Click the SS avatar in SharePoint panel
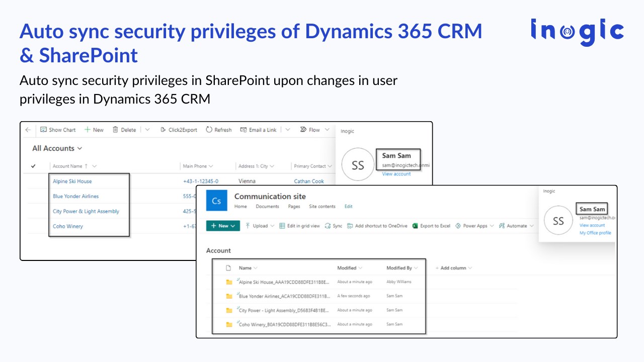Viewport: 644px width, 362px height. click(x=558, y=221)
